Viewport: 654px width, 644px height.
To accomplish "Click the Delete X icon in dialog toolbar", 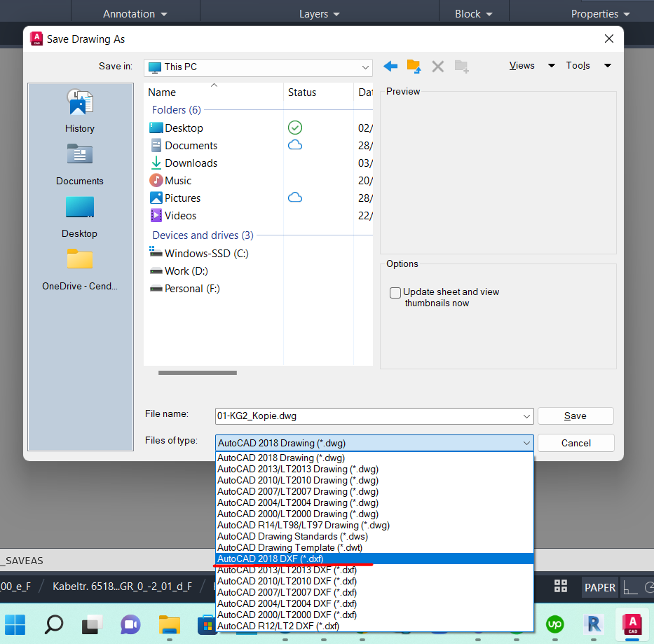I will pos(437,67).
